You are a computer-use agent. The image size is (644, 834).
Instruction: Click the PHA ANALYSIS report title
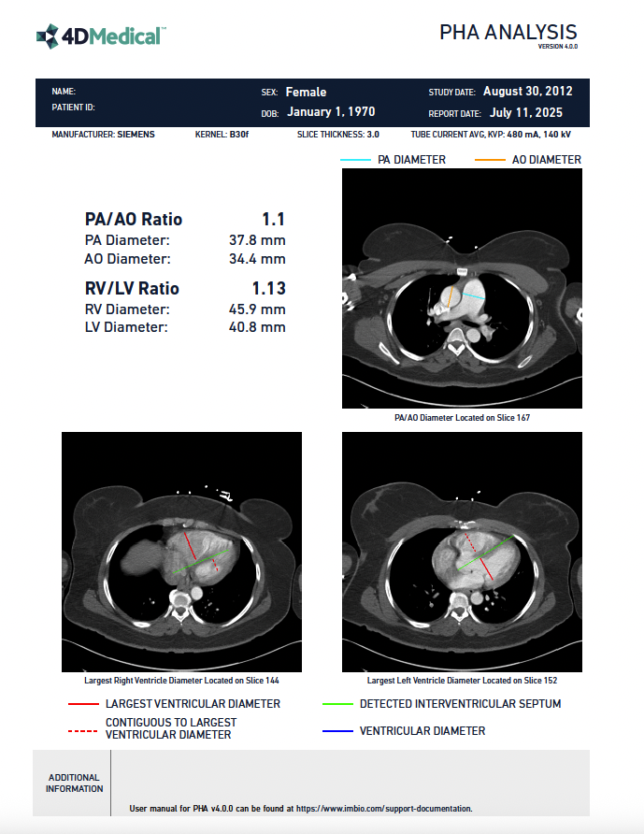[508, 33]
